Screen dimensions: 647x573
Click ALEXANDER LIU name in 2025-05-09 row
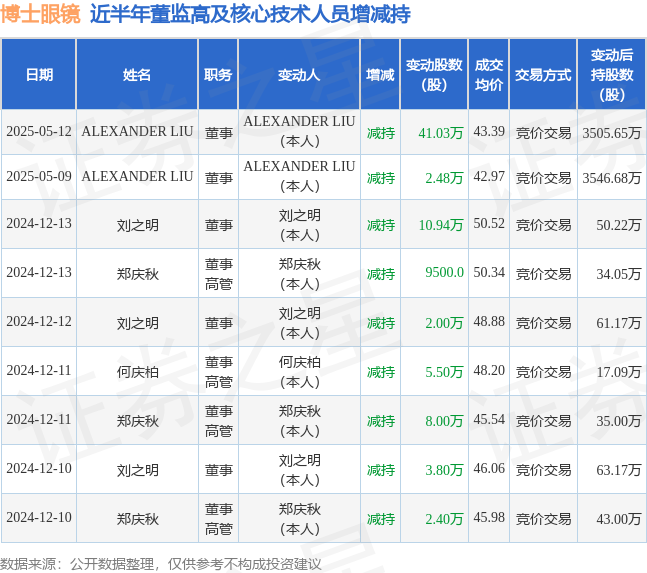point(137,177)
